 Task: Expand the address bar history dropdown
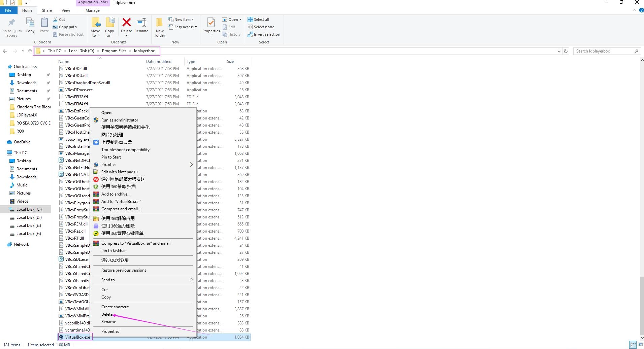(x=559, y=51)
